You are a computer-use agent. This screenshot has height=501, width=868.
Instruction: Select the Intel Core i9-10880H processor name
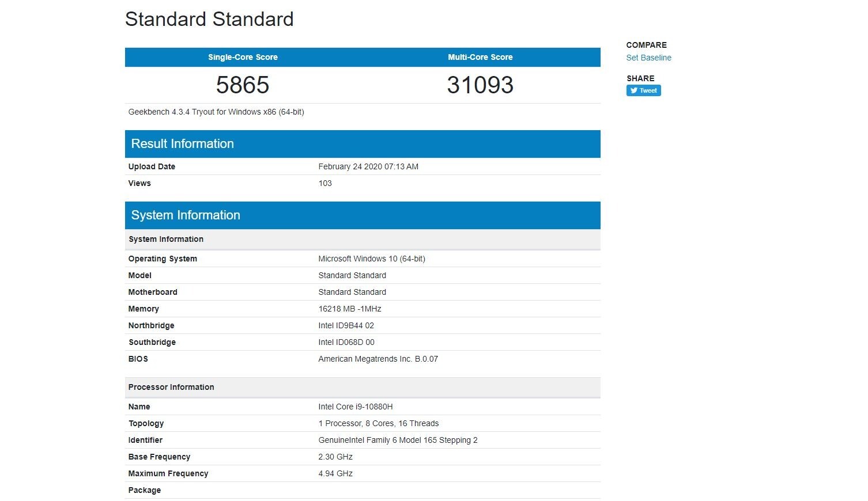(x=356, y=407)
